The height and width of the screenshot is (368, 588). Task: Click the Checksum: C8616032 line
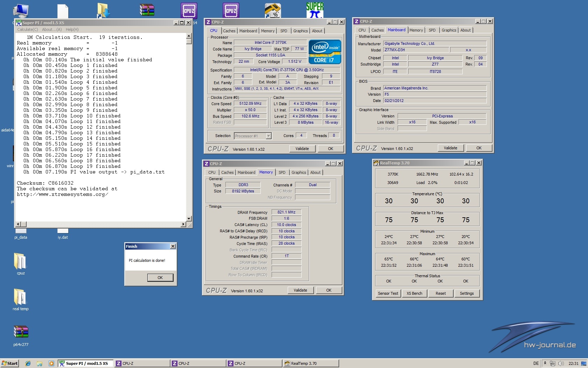click(x=45, y=183)
